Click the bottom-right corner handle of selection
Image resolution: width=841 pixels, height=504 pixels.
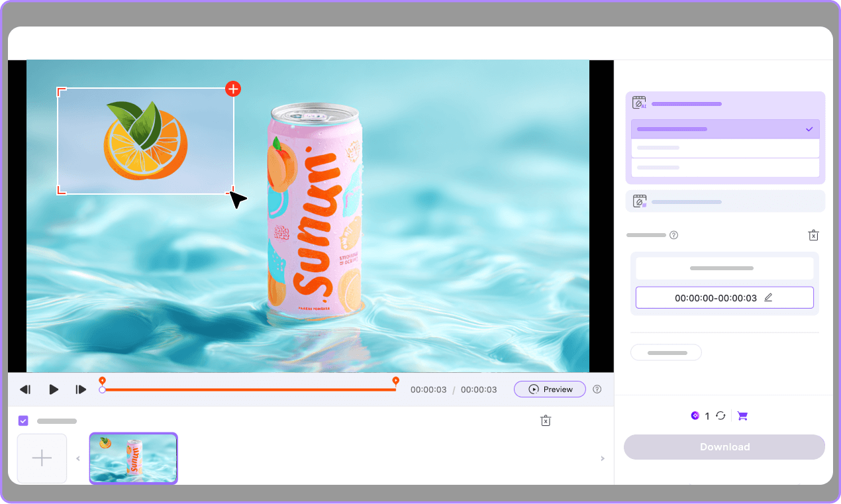pos(232,192)
